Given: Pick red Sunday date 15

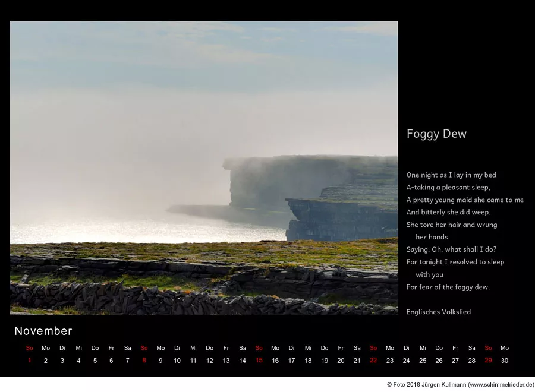Looking at the screenshot, I should tap(259, 361).
